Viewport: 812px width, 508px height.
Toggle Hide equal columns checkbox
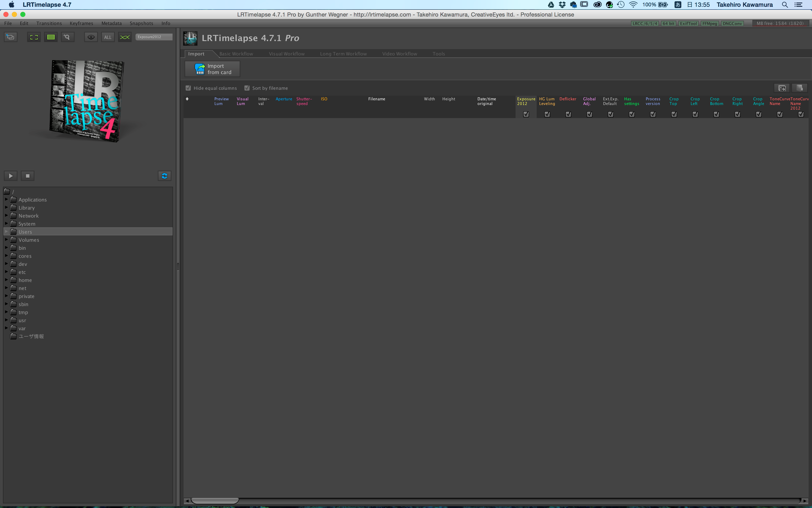pos(188,88)
